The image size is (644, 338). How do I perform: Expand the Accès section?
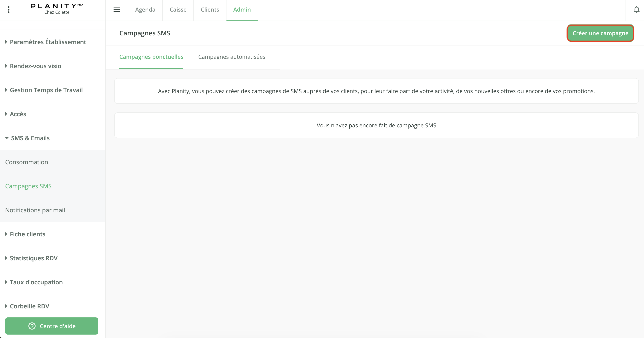point(18,114)
